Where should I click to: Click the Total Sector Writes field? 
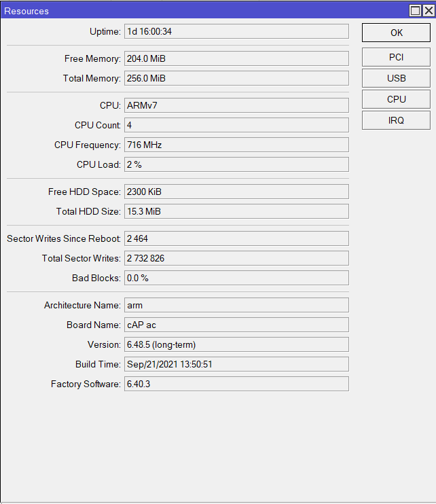(236, 258)
